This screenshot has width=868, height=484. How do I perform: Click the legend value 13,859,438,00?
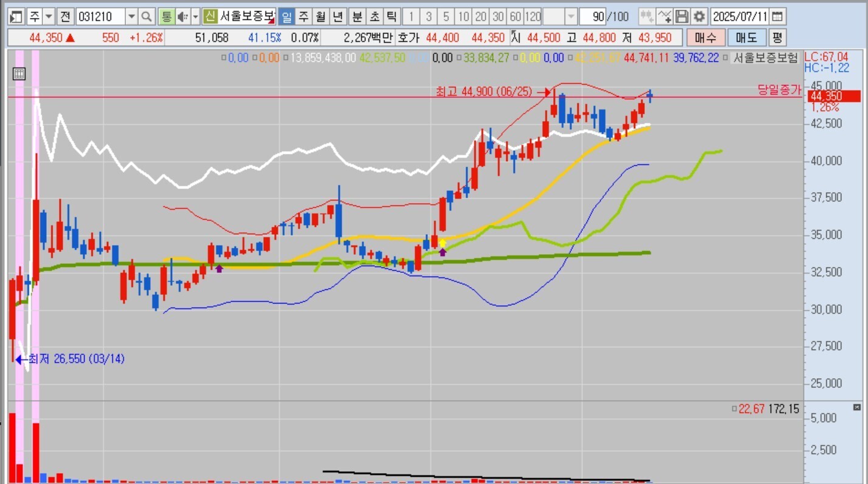323,58
